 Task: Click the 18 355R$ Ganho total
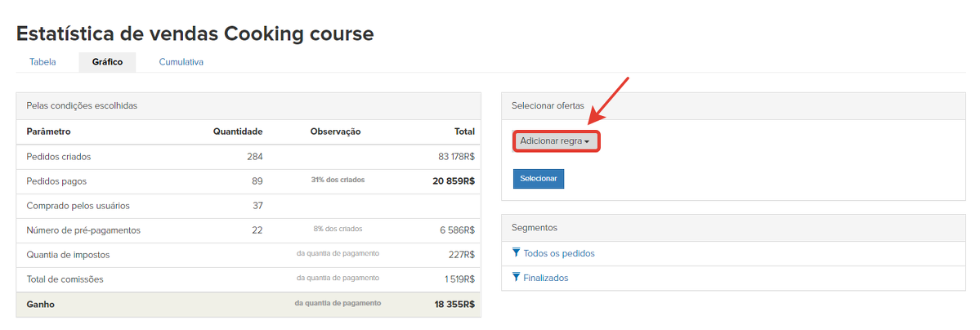point(454,304)
